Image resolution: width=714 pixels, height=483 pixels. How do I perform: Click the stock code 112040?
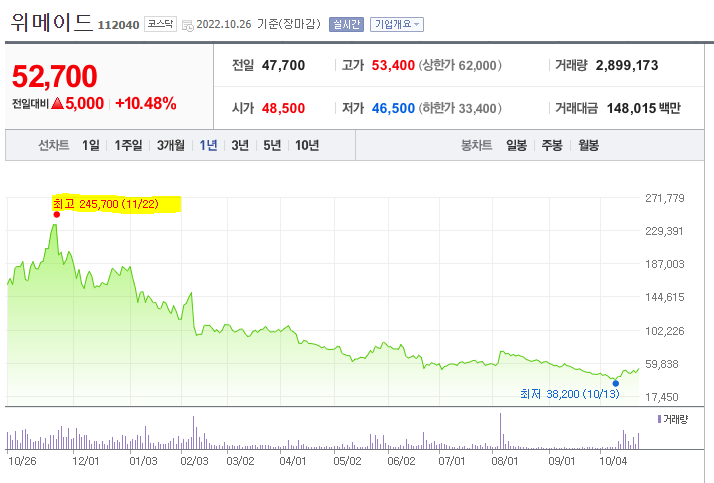coord(118,25)
